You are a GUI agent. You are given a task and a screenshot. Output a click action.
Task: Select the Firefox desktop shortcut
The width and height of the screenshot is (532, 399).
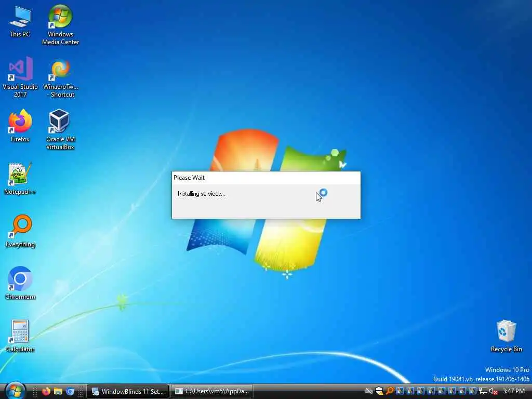click(x=20, y=126)
